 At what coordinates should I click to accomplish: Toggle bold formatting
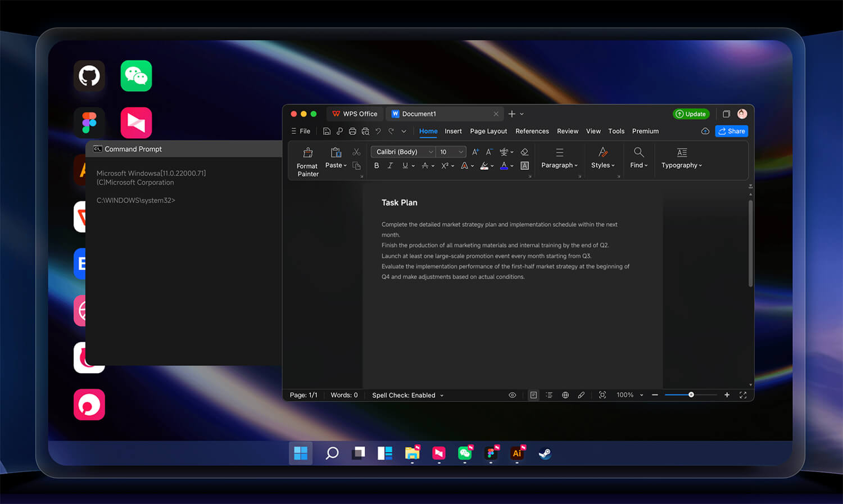click(377, 166)
